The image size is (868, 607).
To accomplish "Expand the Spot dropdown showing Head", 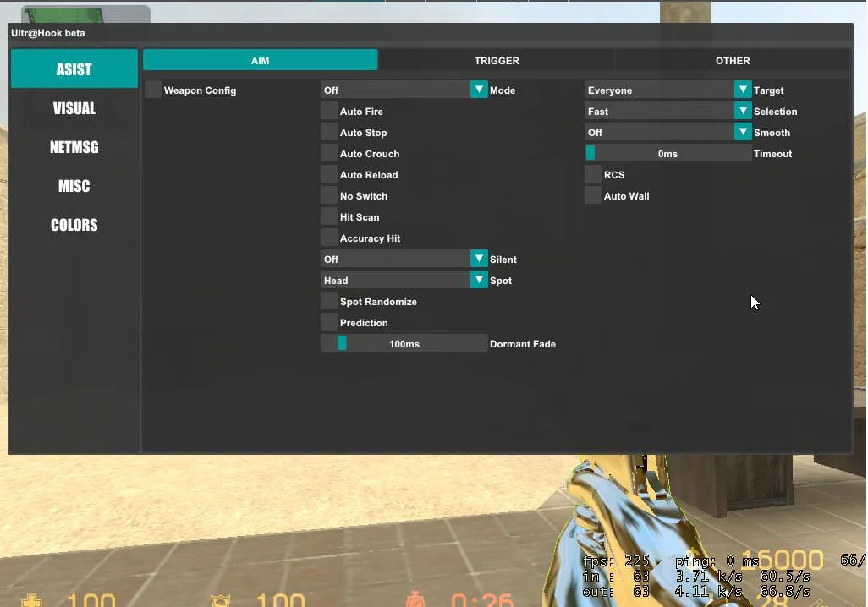I will 479,281.
